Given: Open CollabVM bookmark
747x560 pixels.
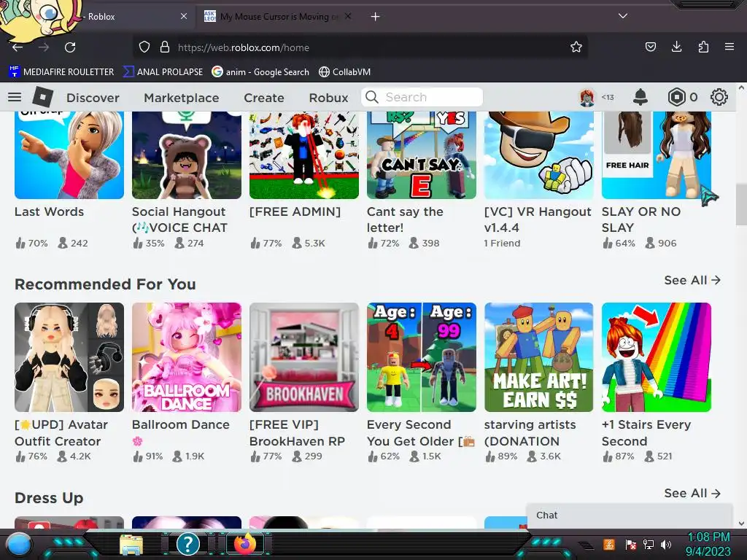Looking at the screenshot, I should (x=344, y=72).
